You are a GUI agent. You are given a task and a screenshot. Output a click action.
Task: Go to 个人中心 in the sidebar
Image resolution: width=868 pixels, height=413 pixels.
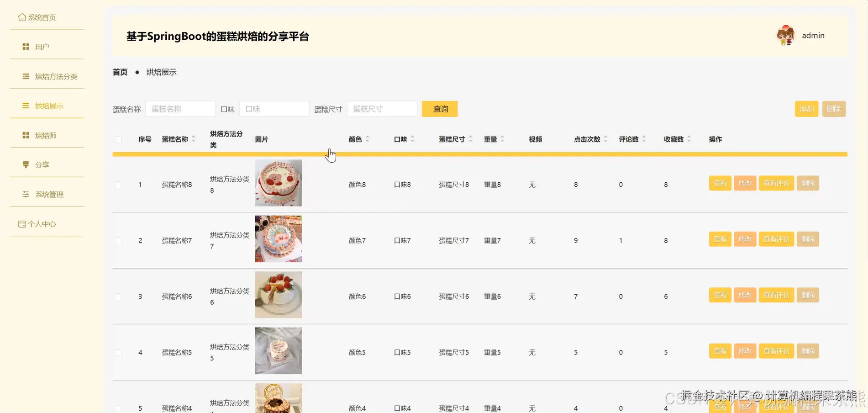(x=47, y=224)
